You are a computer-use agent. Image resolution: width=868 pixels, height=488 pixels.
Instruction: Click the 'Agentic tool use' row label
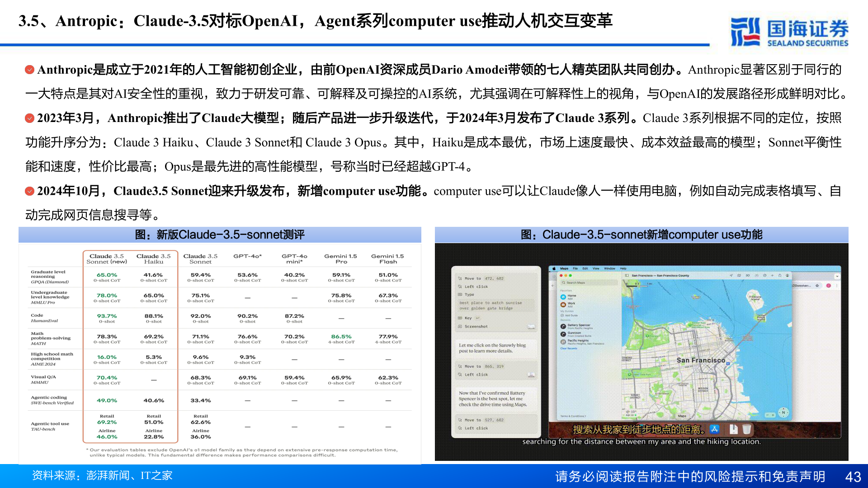(x=50, y=424)
